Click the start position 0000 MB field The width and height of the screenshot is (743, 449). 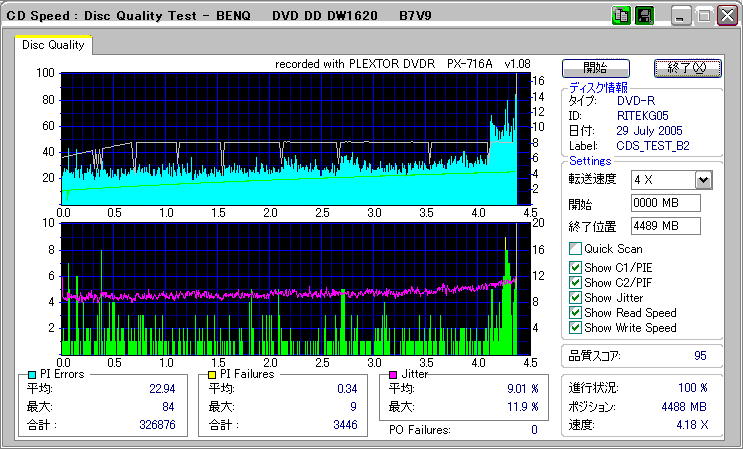click(665, 203)
